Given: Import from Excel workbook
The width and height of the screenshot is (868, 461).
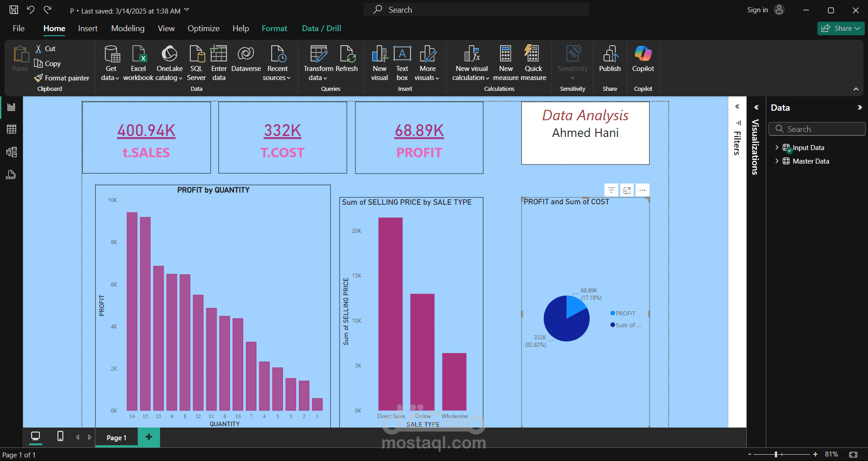Looking at the screenshot, I should (x=138, y=63).
